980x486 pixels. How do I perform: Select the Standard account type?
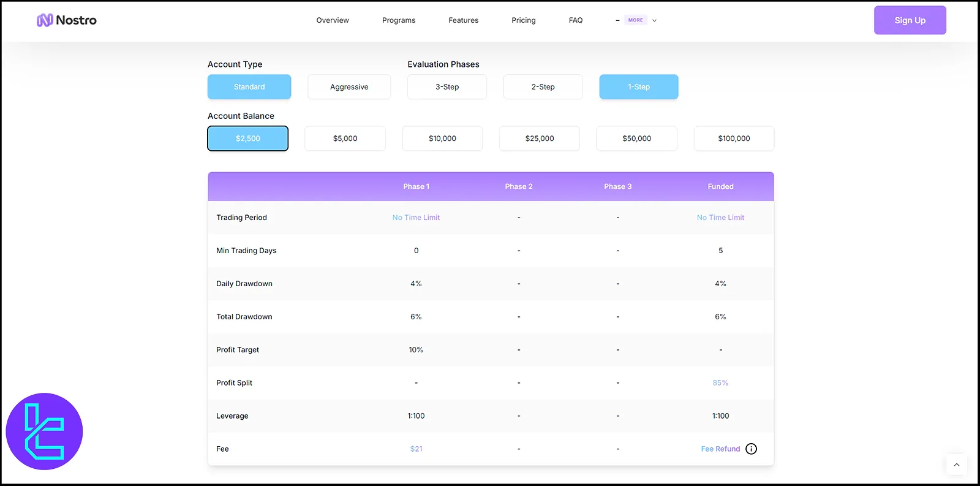tap(249, 87)
